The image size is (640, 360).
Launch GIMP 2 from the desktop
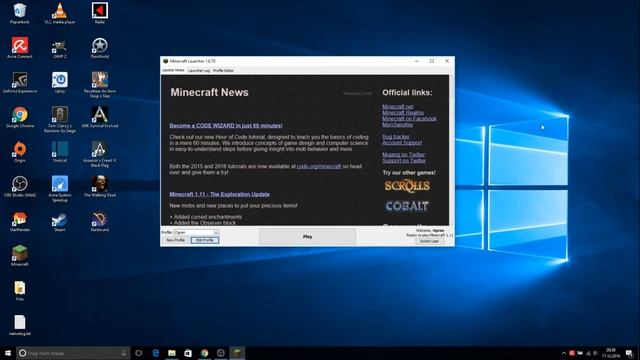(x=60, y=48)
